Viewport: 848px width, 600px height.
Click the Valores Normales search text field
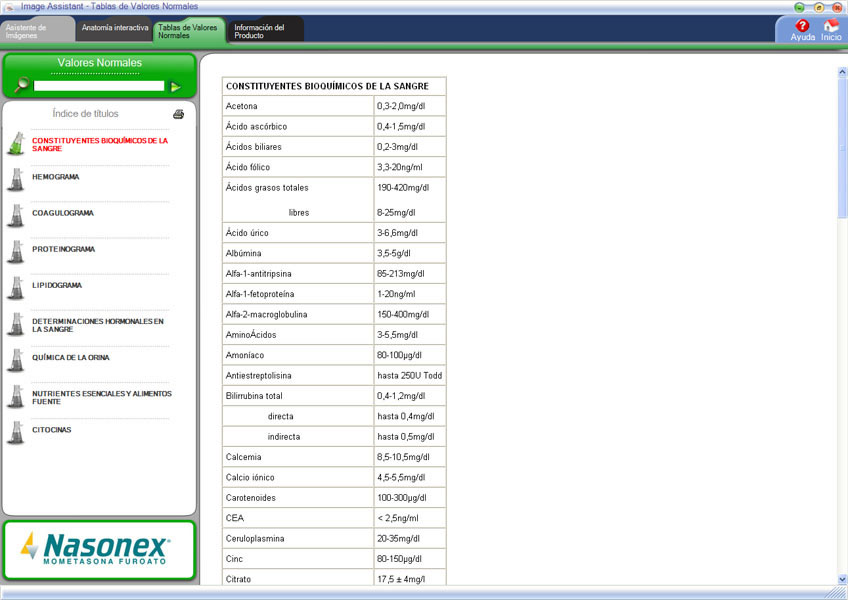click(99, 86)
